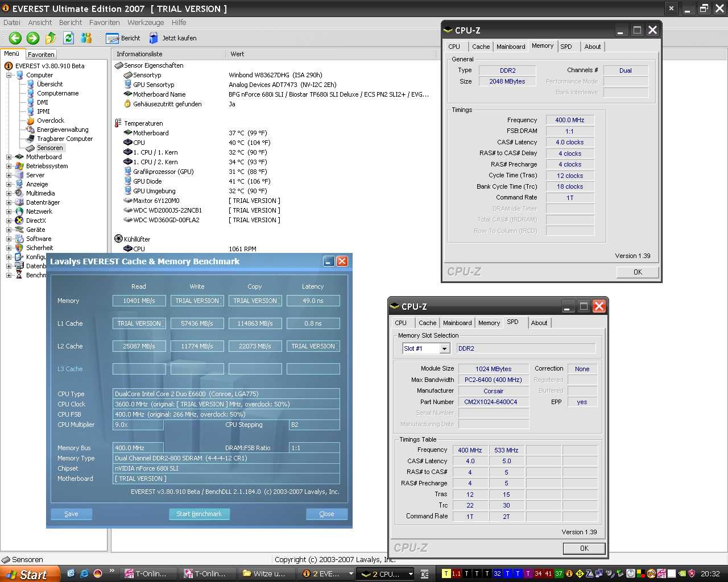The height and width of the screenshot is (582, 728).
Task: Click the green Back arrow in EVEREST toolbar
Action: [15, 38]
